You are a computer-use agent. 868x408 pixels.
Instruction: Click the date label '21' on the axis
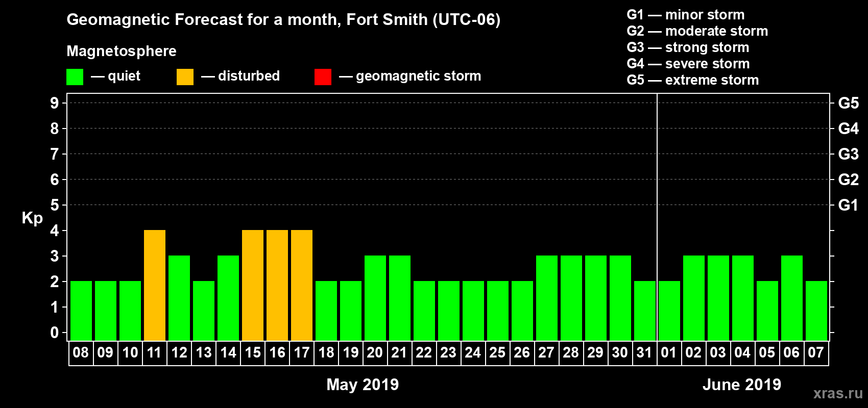click(x=399, y=352)
